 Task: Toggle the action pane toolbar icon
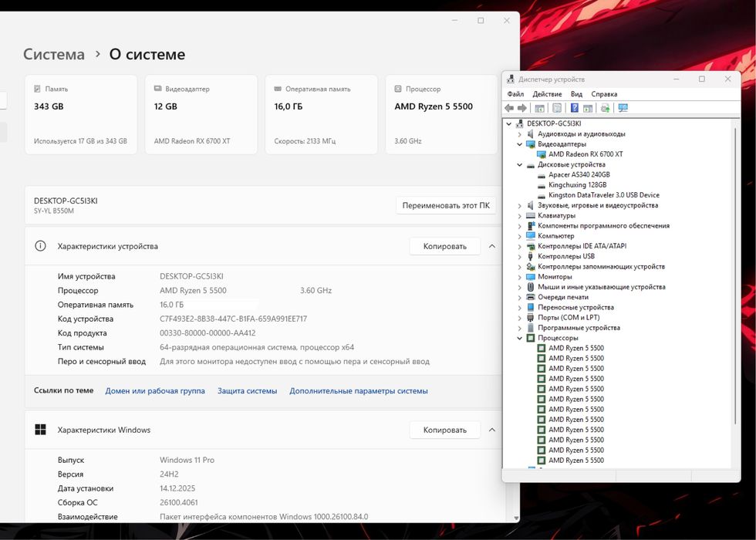click(x=587, y=108)
